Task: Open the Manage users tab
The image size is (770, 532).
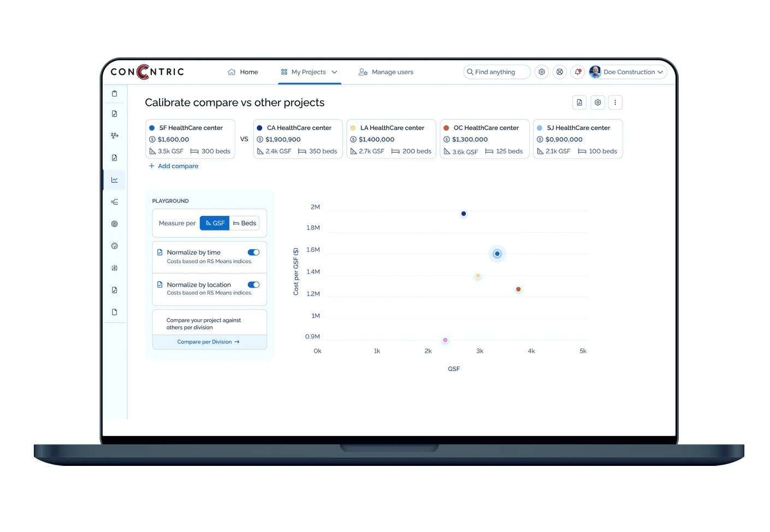Action: click(x=386, y=72)
